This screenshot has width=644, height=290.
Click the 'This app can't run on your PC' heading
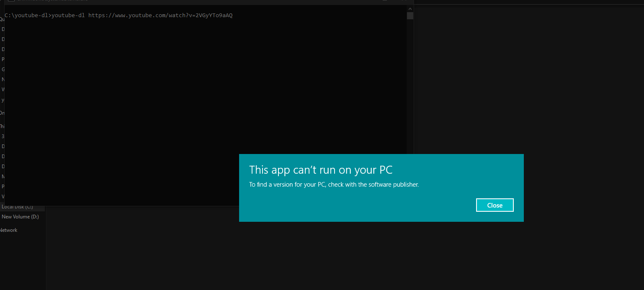pyautogui.click(x=321, y=170)
